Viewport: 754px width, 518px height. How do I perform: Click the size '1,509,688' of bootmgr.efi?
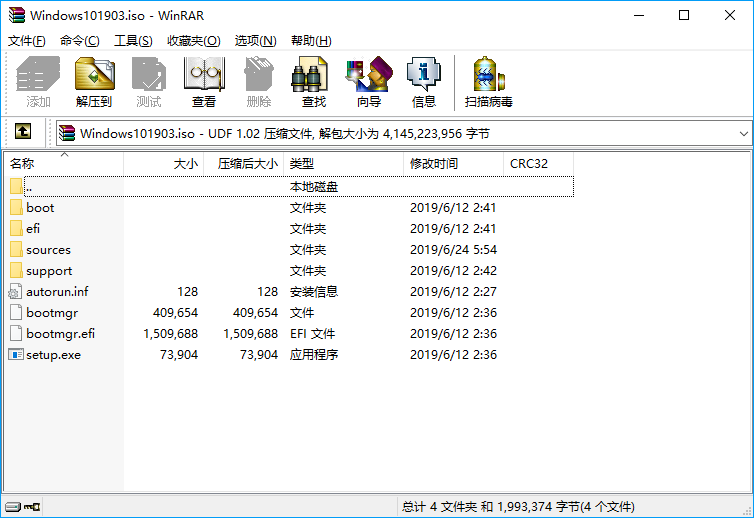[171, 334]
